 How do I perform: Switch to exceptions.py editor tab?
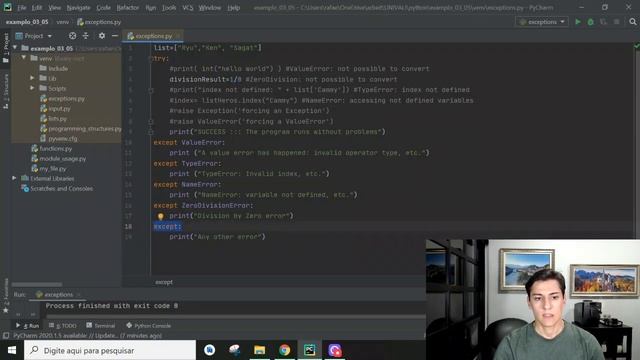(153, 36)
